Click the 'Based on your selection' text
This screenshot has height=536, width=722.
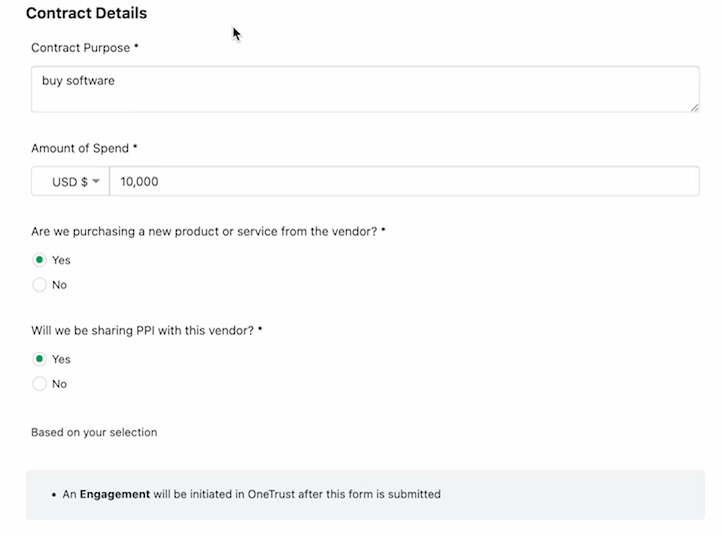click(94, 432)
